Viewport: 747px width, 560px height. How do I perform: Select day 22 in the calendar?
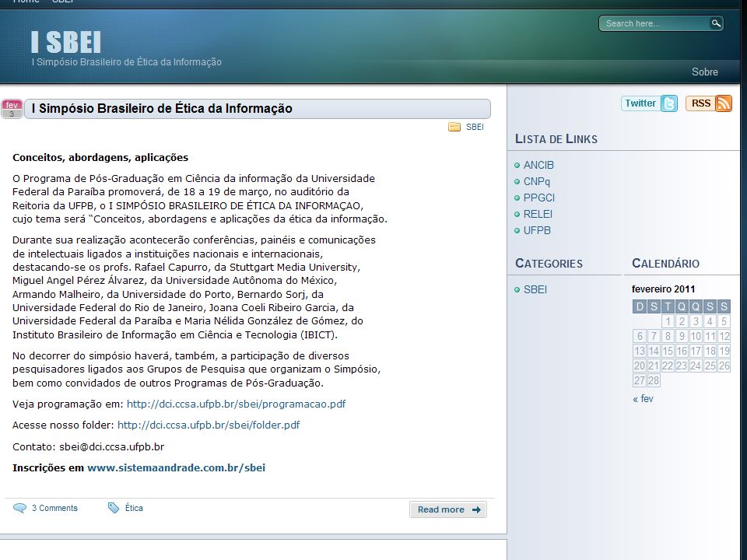coord(668,366)
